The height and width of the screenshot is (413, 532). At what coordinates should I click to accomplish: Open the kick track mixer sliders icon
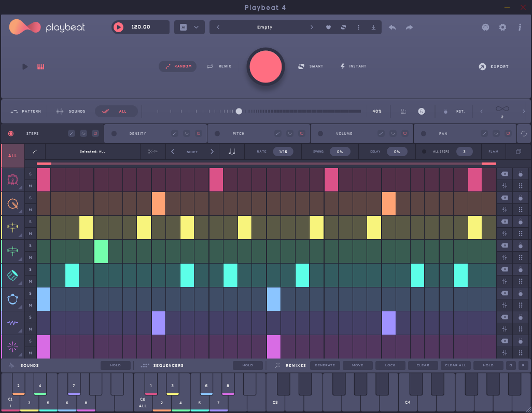505,186
